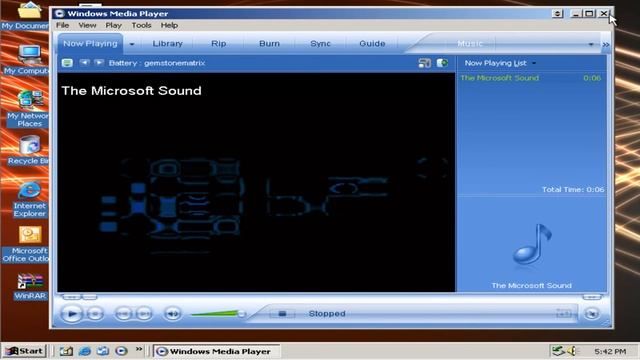Click the Now Playing options icon
The image size is (640, 360).
coord(67,63)
